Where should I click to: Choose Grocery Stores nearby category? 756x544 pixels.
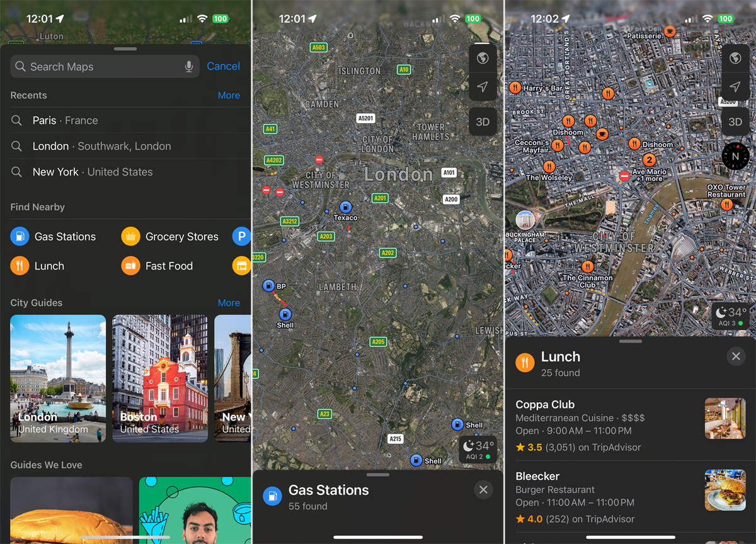(170, 237)
